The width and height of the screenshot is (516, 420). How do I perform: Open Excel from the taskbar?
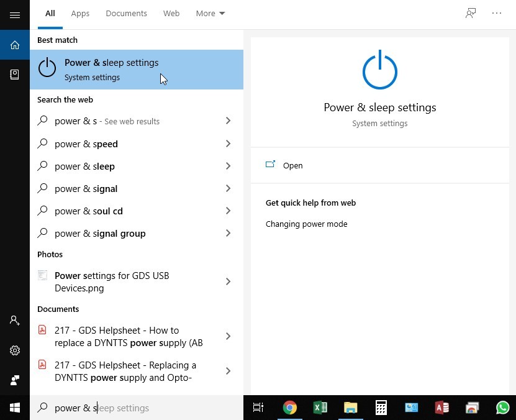coord(320,408)
